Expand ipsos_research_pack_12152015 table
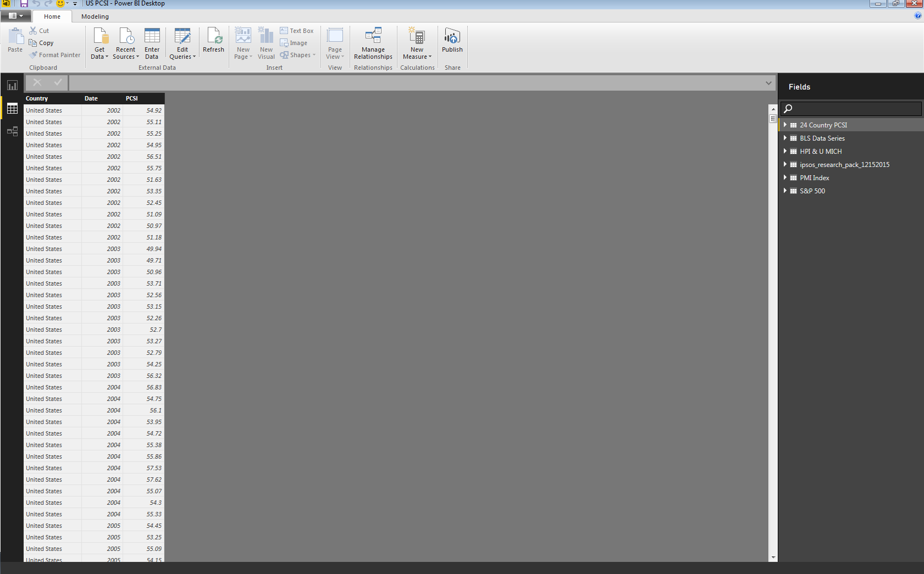This screenshot has width=924, height=574. point(785,164)
